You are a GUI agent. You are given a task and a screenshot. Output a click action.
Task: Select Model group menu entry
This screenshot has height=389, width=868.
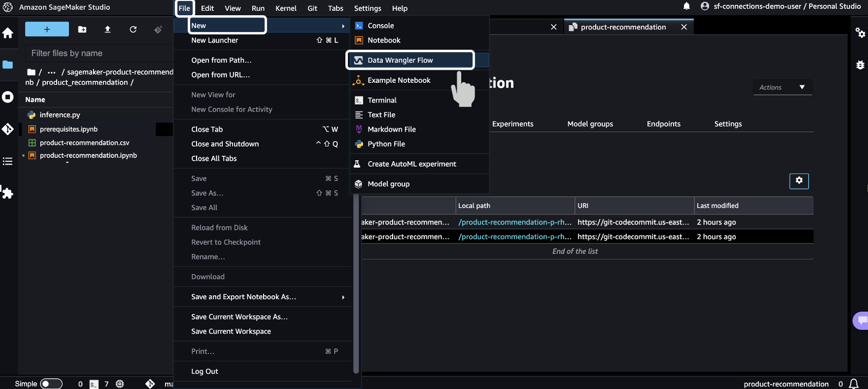pyautogui.click(x=419, y=184)
